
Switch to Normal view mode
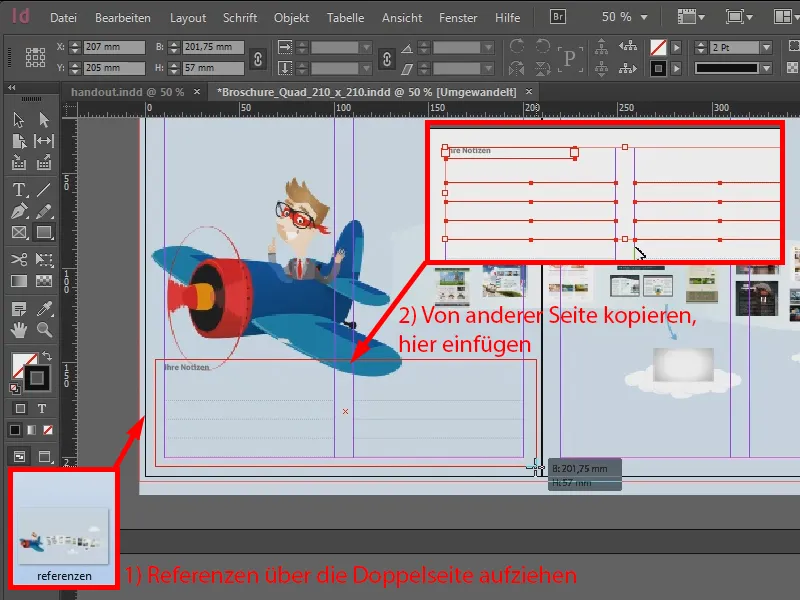coord(19,457)
